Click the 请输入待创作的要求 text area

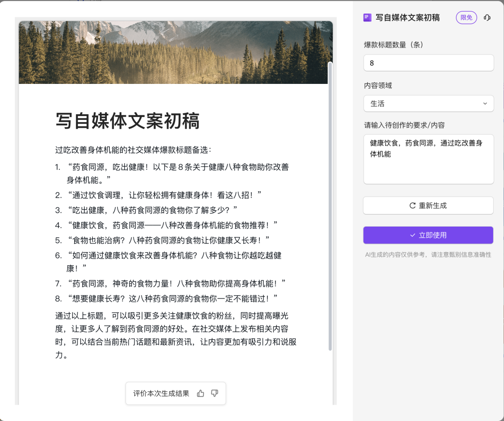click(x=428, y=159)
